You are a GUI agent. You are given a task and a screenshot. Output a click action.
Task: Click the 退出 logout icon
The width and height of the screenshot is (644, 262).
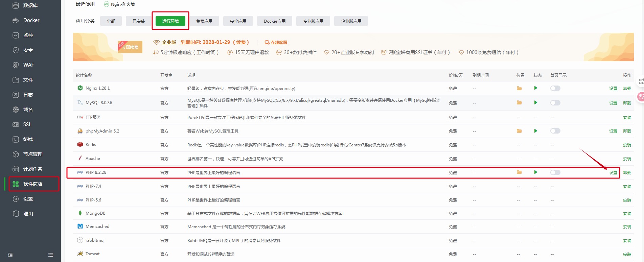click(16, 214)
